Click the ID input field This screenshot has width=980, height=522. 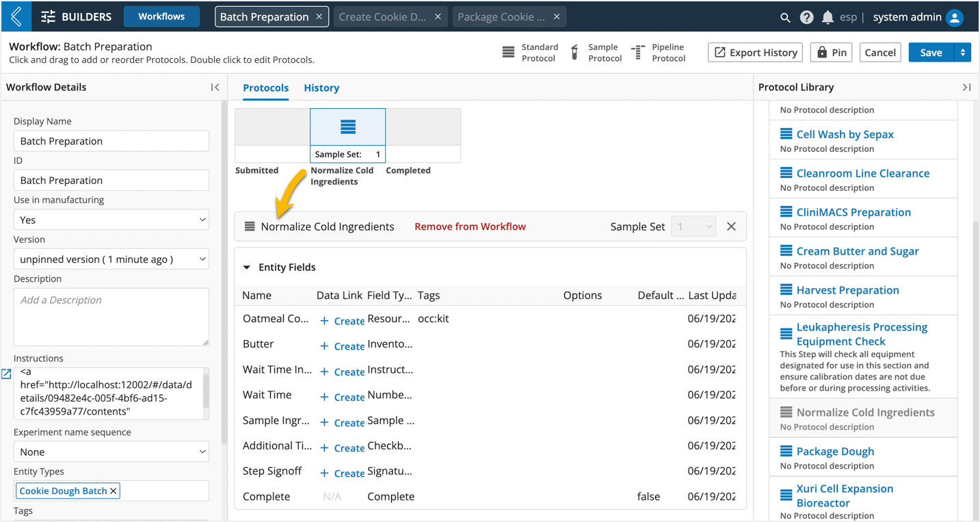coord(111,181)
